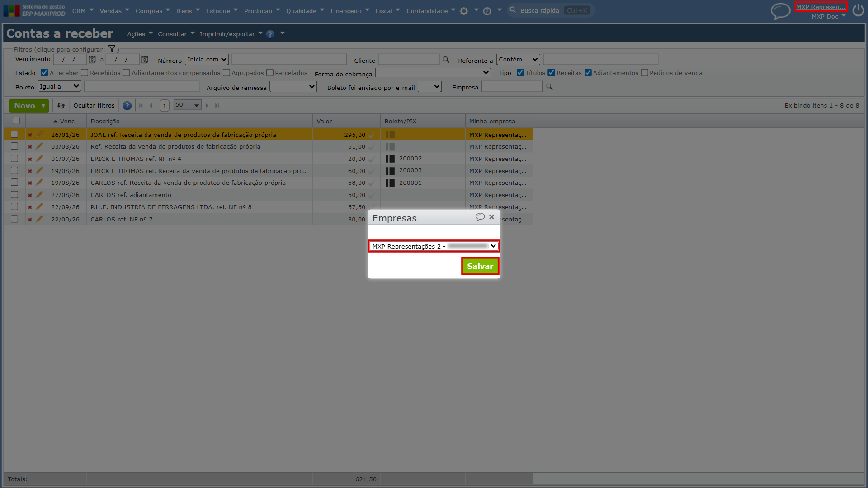This screenshot has height=488, width=868.
Task: Open the Ações menu
Action: coord(140,34)
